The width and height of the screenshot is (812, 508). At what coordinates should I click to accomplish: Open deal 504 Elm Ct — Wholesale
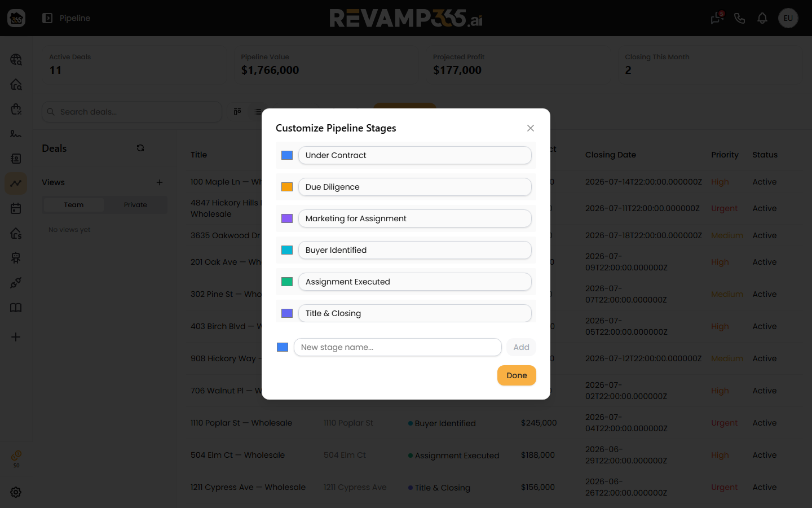[237, 455]
